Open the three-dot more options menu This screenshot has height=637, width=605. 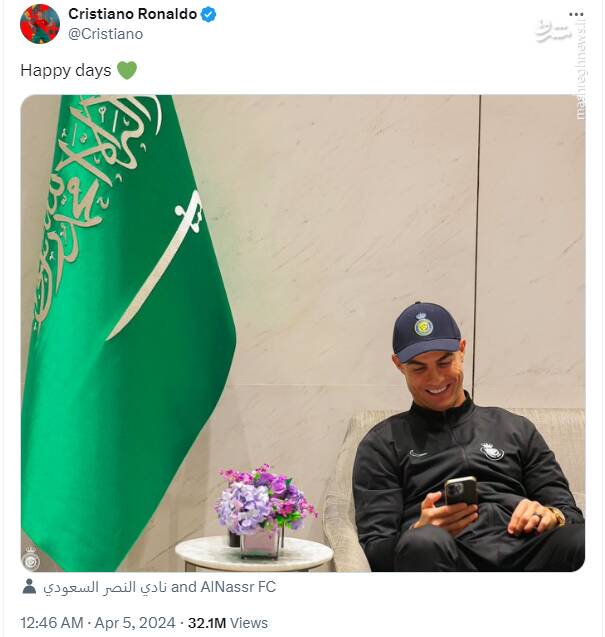pyautogui.click(x=576, y=15)
